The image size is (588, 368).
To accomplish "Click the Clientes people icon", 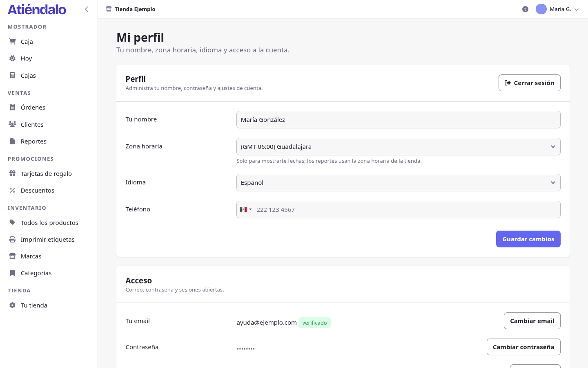I will (x=13, y=125).
